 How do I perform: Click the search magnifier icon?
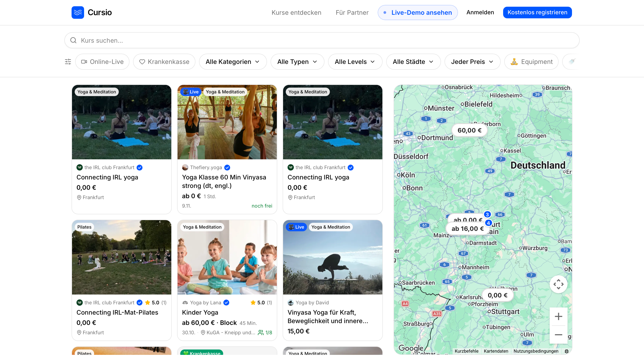click(73, 40)
